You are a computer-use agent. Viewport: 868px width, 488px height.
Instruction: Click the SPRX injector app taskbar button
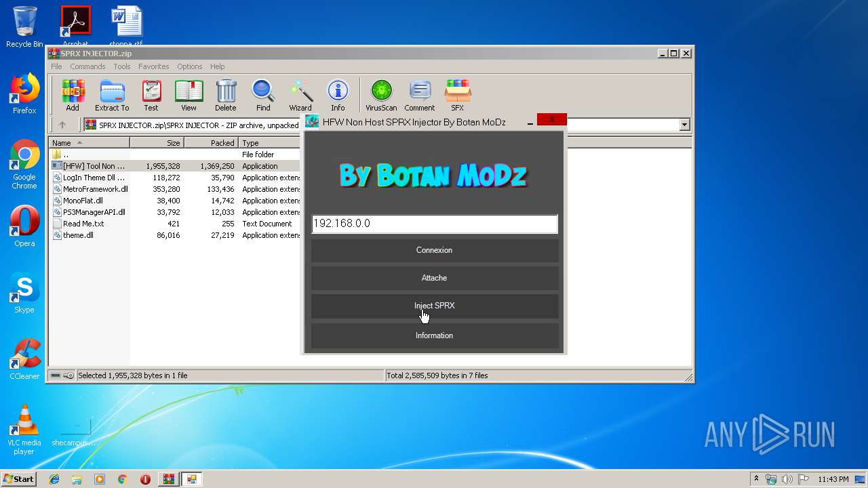point(191,479)
